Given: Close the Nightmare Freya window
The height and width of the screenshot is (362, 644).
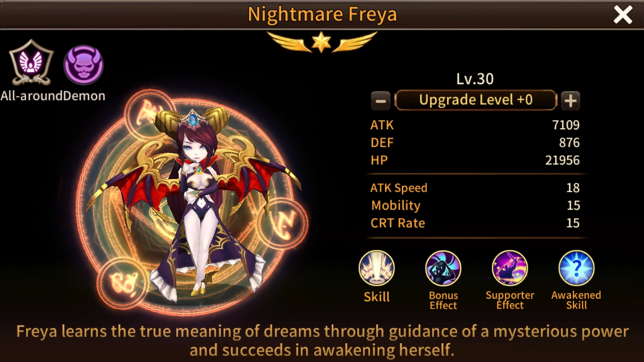Looking at the screenshot, I should (x=623, y=15).
